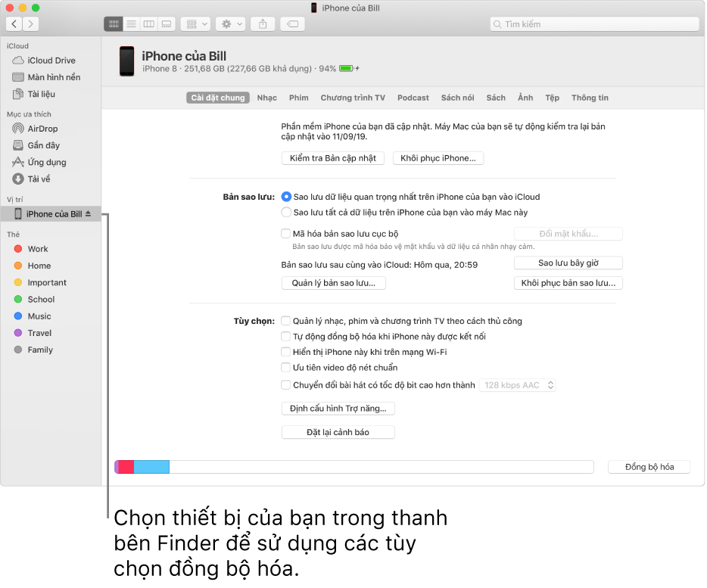Click Kiểm tra Bản cập nhật button
This screenshot has height=588, width=707.
(x=333, y=158)
